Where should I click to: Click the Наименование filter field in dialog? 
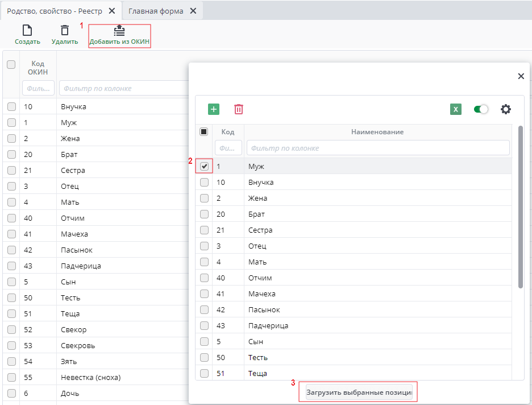tap(377, 148)
